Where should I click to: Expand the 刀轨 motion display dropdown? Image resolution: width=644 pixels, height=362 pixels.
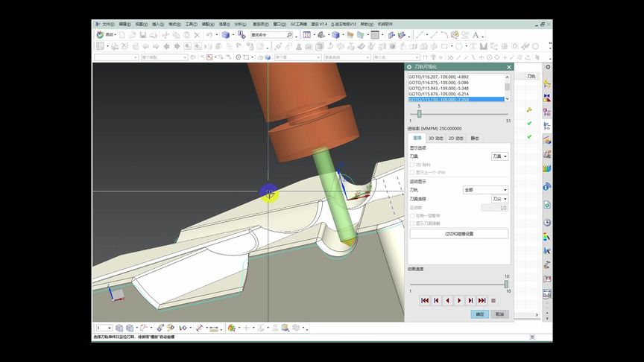click(x=484, y=190)
